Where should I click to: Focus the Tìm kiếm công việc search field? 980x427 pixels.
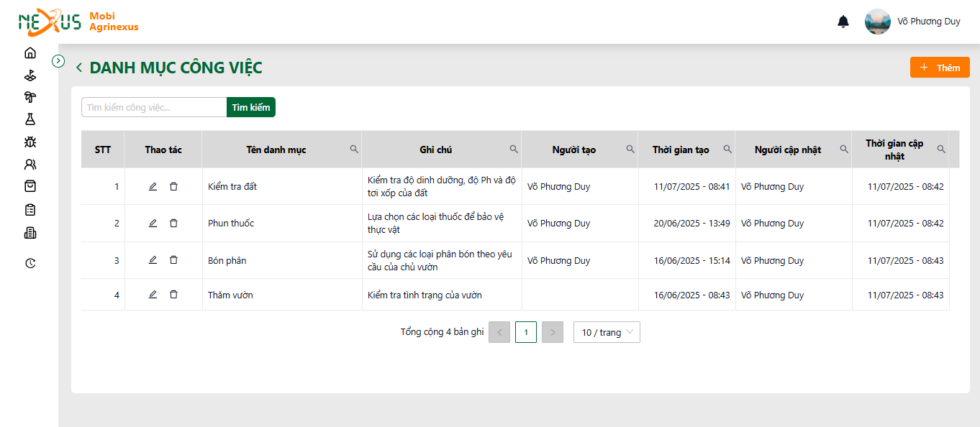154,107
